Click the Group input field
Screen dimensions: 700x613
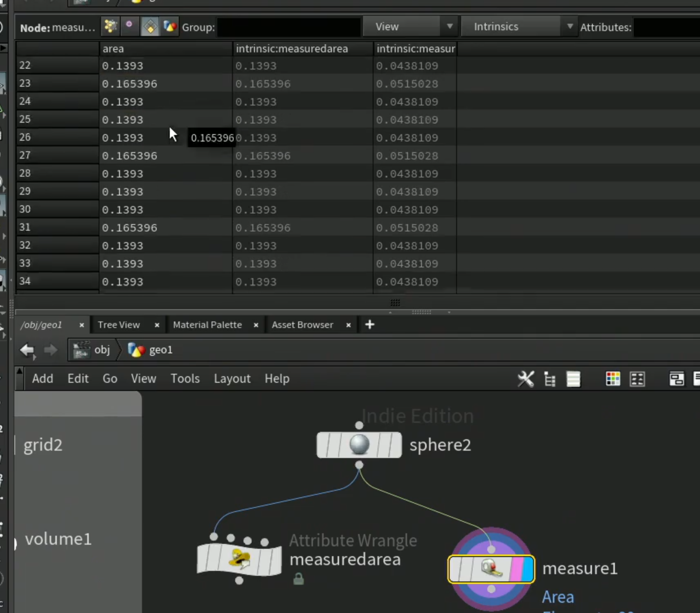pos(289,27)
